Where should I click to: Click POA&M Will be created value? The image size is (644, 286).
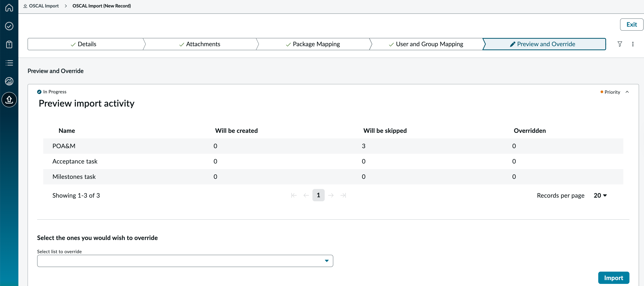click(x=215, y=146)
